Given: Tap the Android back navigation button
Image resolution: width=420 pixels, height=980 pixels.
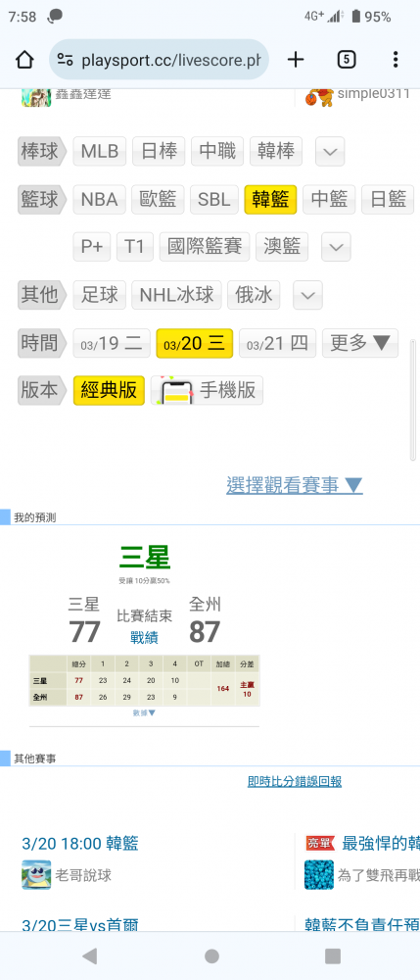Looking at the screenshot, I should 90,955.
